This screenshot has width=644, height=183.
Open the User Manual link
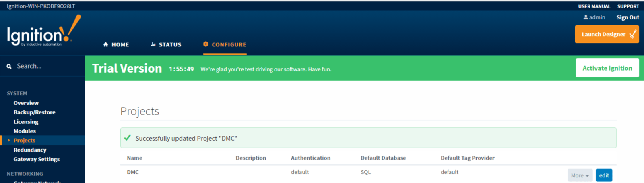[594, 6]
